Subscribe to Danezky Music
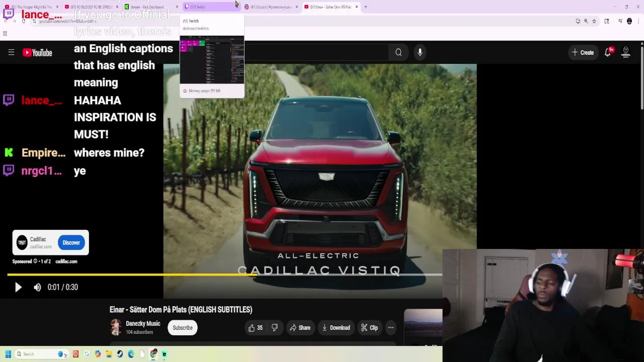644x362 pixels. coord(183,328)
